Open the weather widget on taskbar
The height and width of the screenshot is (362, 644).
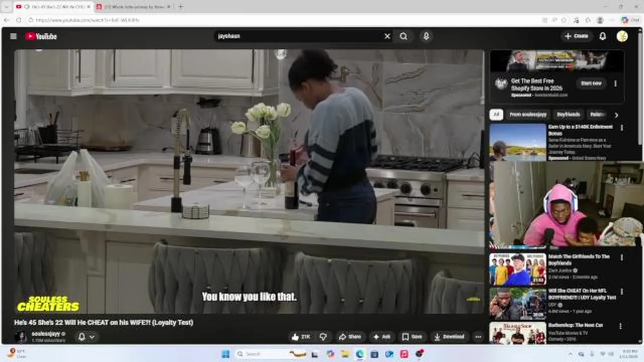(x=16, y=353)
